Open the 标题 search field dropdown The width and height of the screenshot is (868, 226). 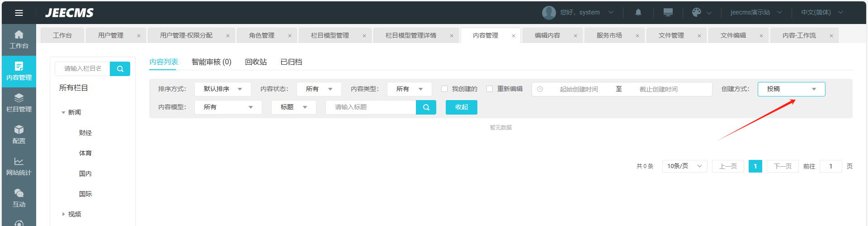click(x=294, y=107)
